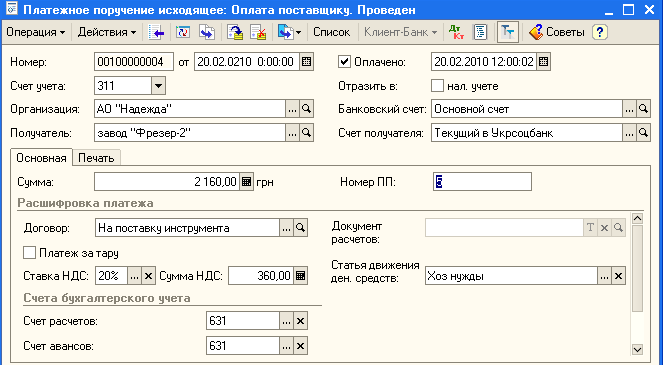663x365 pixels.
Task: Open Договор magnifier icon
Action: tap(301, 228)
